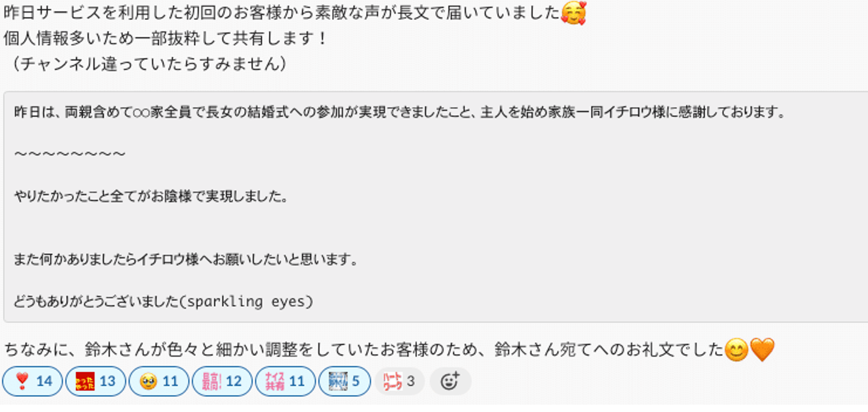Add the ハートワーク reaction showing 3
The image size is (868, 412).
tap(400, 381)
